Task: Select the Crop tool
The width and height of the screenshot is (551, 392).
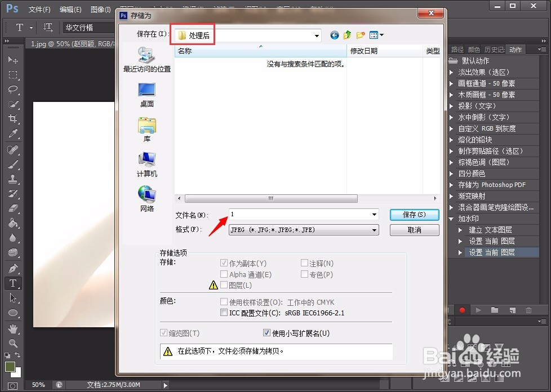Action: pyautogui.click(x=13, y=118)
